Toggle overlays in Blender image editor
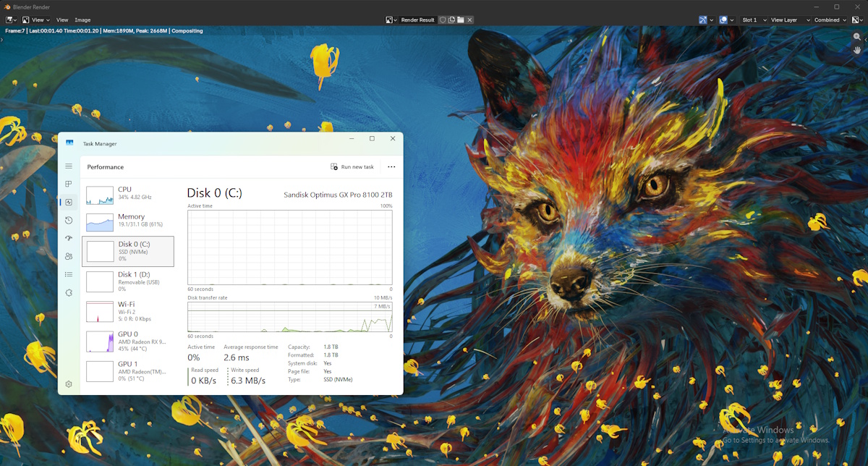This screenshot has height=466, width=868. click(723, 20)
